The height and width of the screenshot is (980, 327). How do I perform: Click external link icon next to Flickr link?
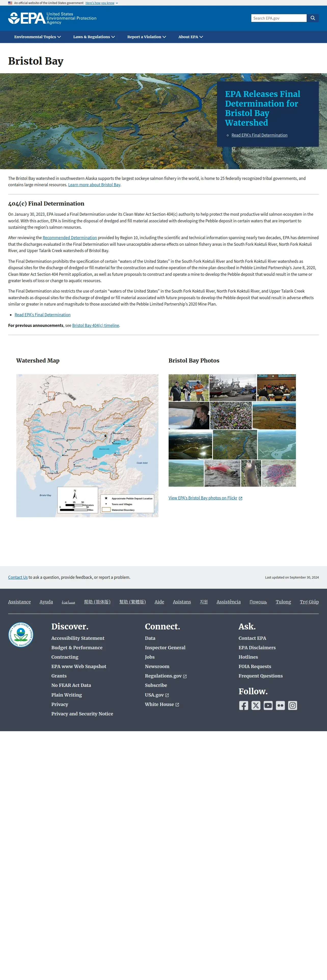coord(240,498)
